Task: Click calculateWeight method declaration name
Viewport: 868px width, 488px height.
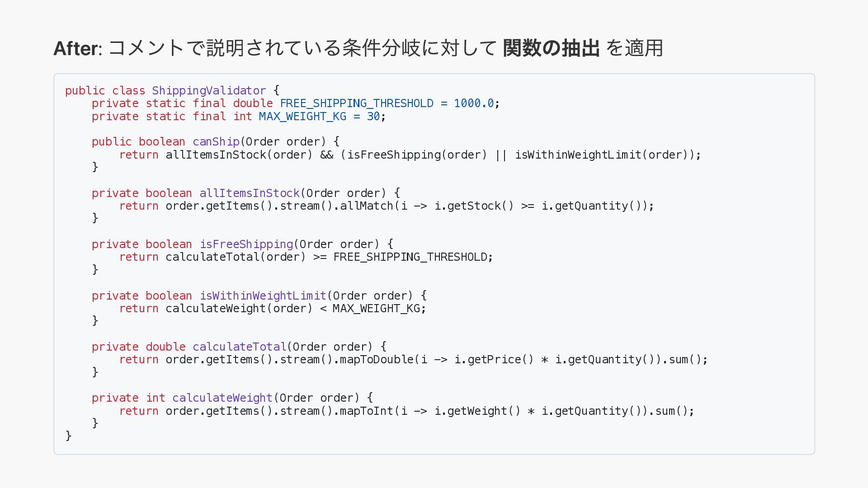Action: (222, 398)
